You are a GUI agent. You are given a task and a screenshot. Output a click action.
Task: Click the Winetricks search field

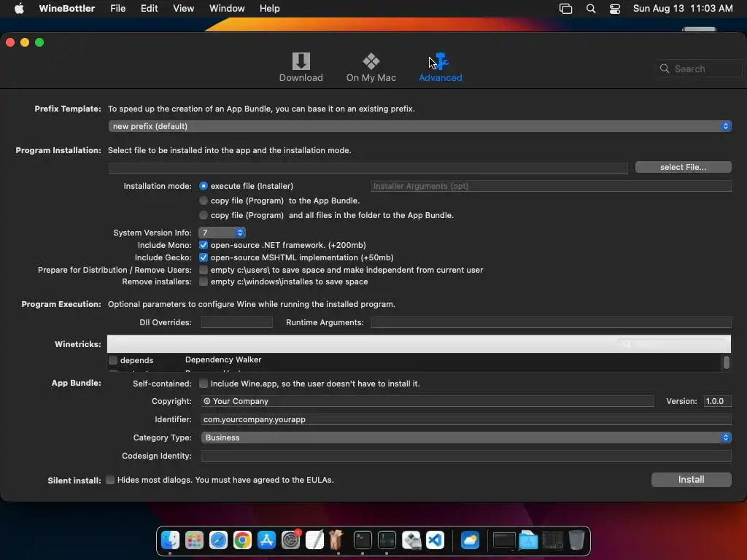point(673,344)
